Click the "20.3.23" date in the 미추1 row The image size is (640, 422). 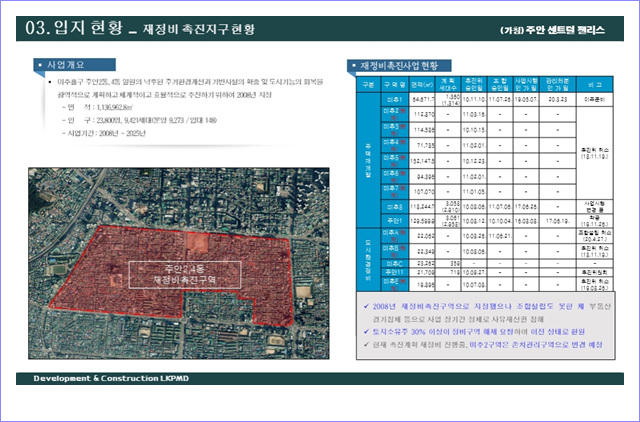coord(558,100)
